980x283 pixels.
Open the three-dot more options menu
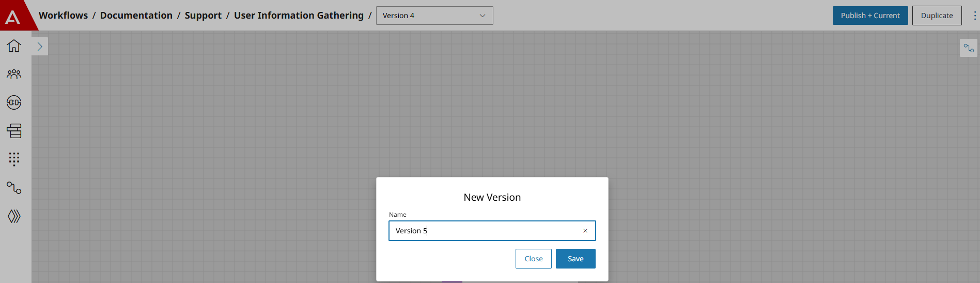tap(974, 16)
